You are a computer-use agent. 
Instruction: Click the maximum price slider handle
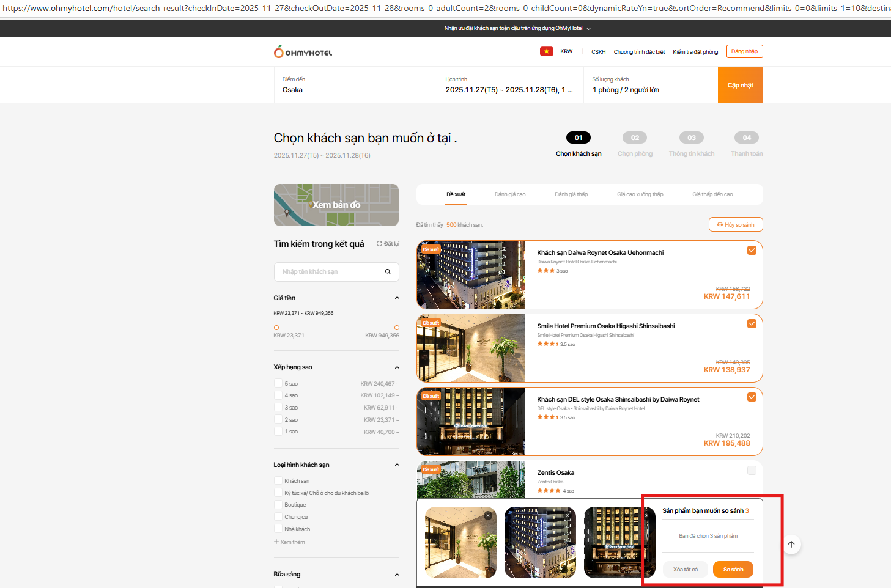[x=397, y=328]
